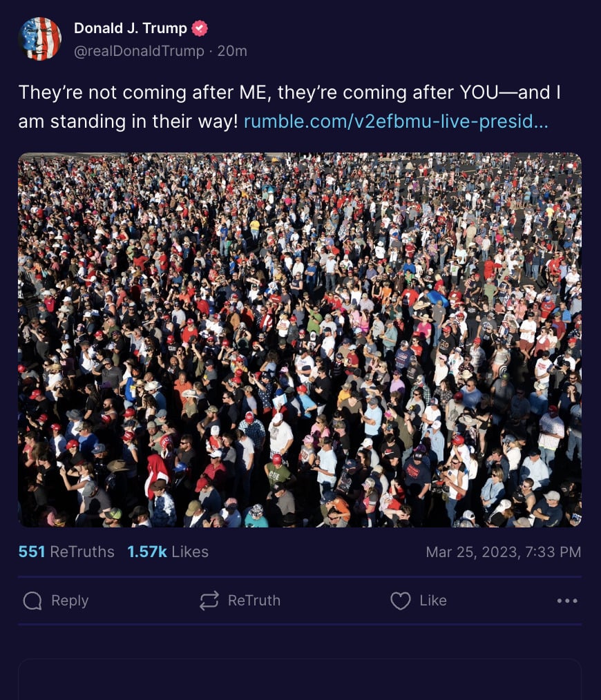Tap the heart Like icon
Viewport: 601px width, 700px height.
pyautogui.click(x=401, y=601)
